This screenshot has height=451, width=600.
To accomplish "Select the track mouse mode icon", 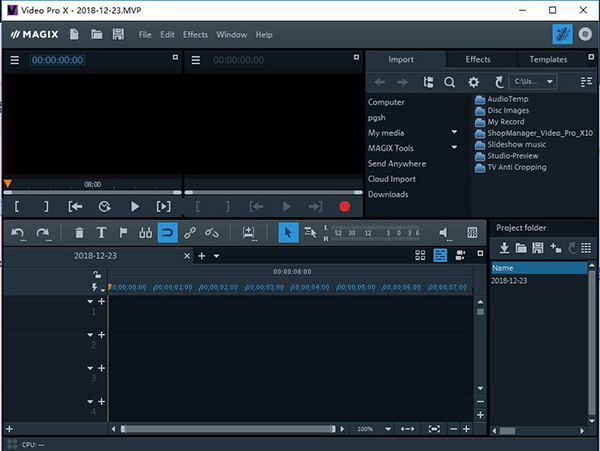I will coord(310,232).
